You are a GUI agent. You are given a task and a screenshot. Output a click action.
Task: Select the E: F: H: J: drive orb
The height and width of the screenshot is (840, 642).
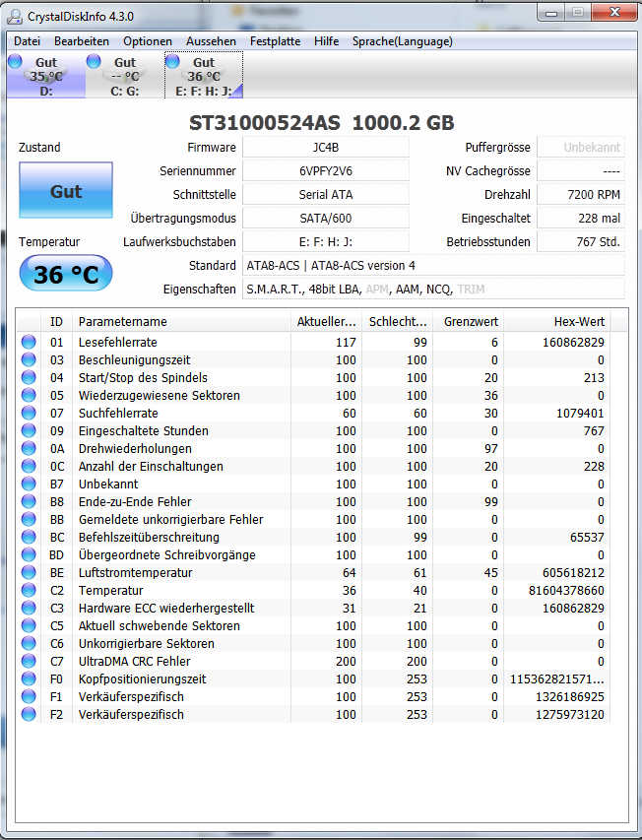click(172, 61)
